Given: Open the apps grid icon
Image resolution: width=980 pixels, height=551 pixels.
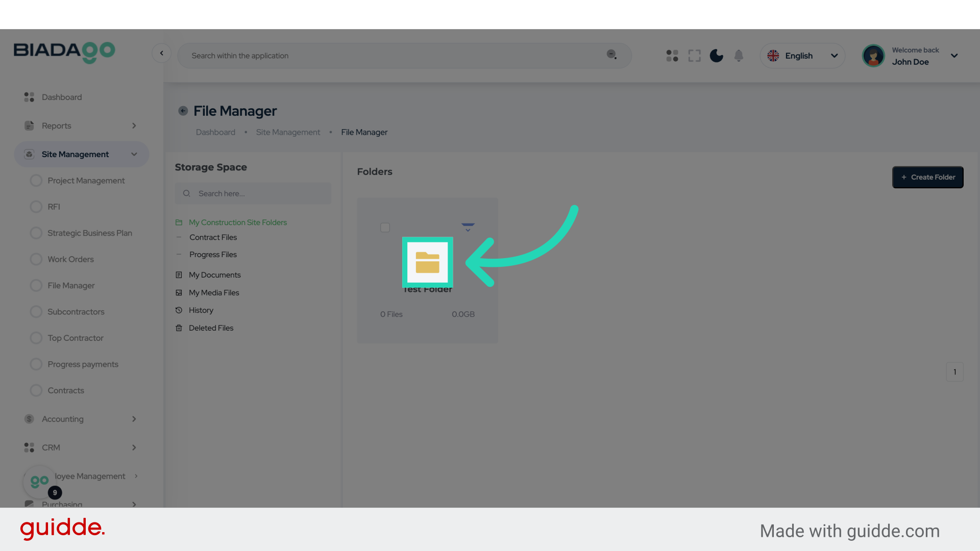Looking at the screenshot, I should click(x=672, y=56).
